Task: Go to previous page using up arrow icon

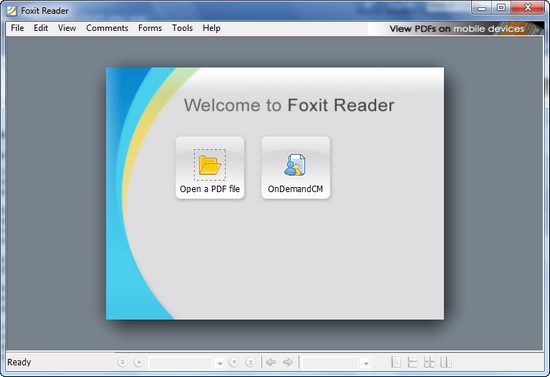Action: (x=139, y=362)
